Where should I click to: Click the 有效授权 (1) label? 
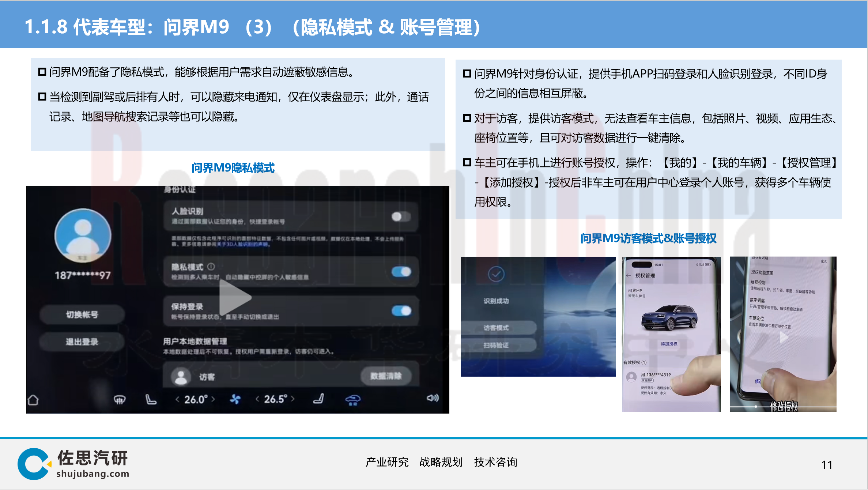pyautogui.click(x=635, y=362)
